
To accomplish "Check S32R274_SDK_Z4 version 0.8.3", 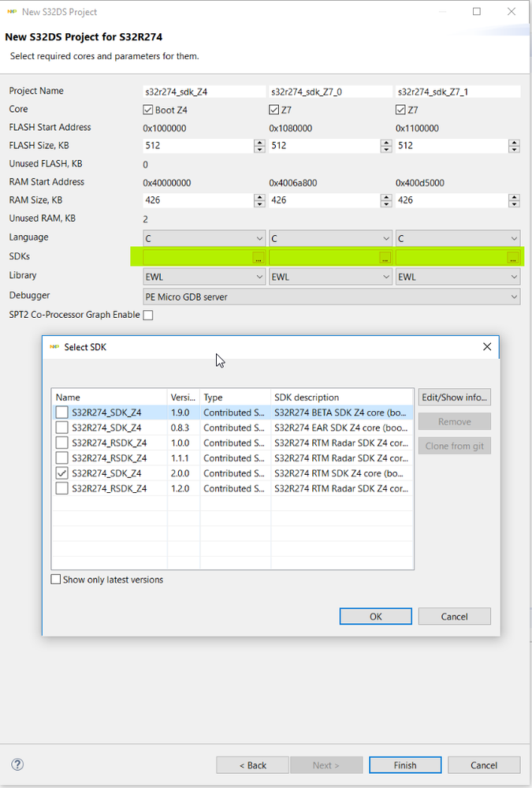I will [x=61, y=428].
